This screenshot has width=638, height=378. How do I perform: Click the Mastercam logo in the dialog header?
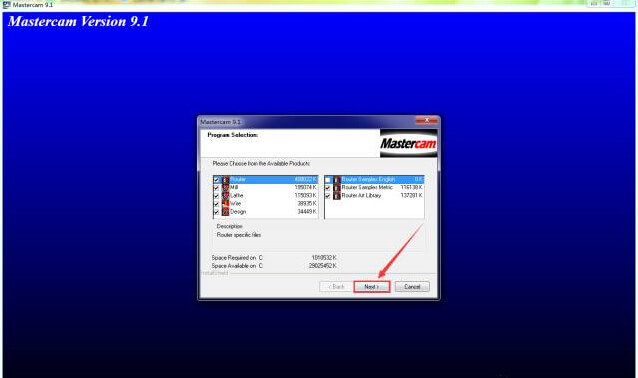tap(409, 143)
